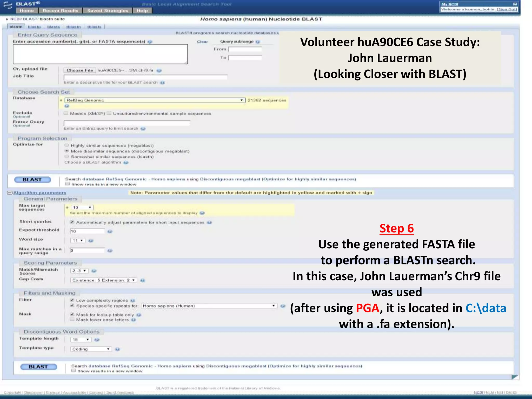Open Help in BLAST navigation
This screenshot has width=532, height=399.
pyautogui.click(x=142, y=11)
